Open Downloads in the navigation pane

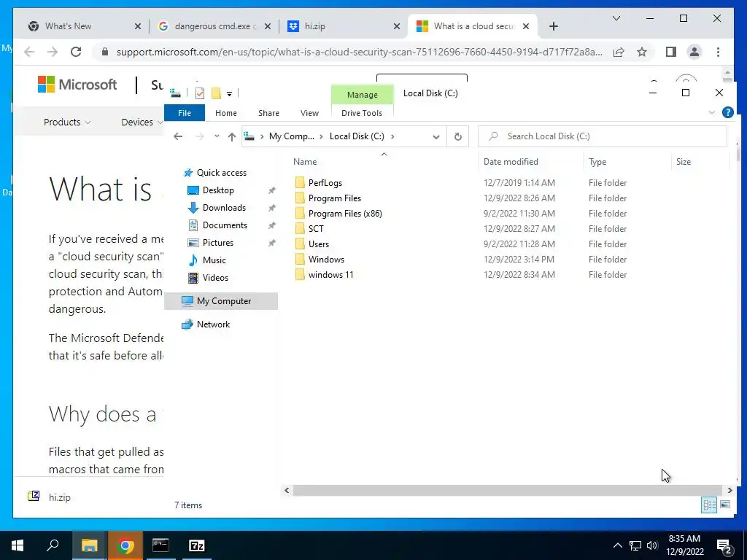coord(224,208)
